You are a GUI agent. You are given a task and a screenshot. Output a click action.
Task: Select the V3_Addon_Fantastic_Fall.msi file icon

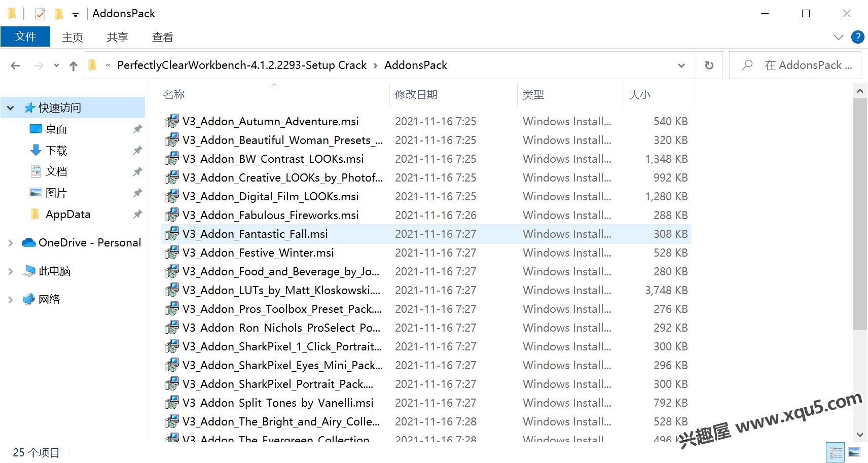172,234
